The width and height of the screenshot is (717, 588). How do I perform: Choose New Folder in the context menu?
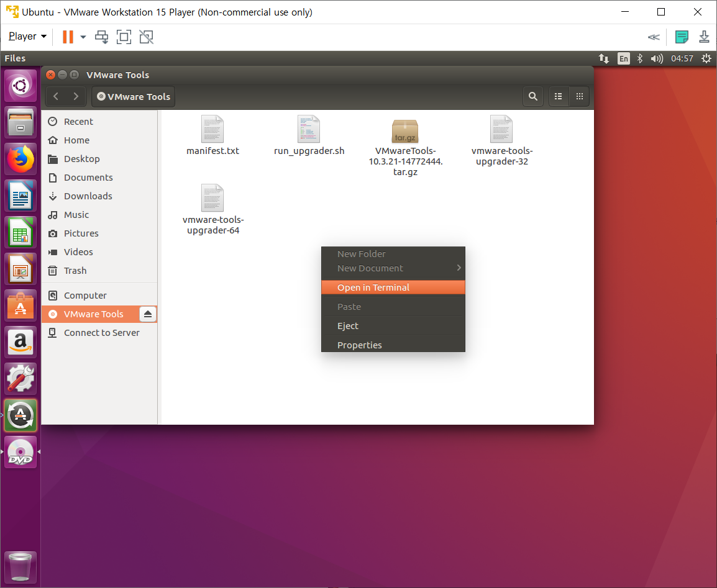(393, 254)
